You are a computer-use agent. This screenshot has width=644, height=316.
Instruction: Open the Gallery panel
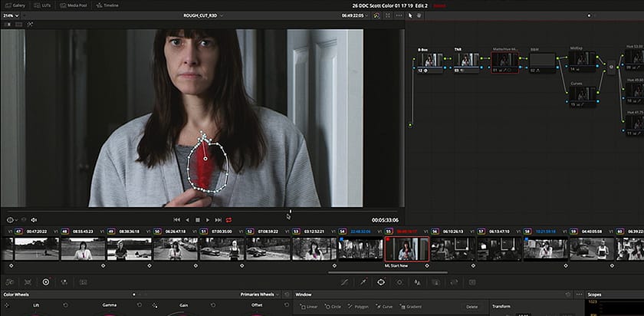[15, 5]
